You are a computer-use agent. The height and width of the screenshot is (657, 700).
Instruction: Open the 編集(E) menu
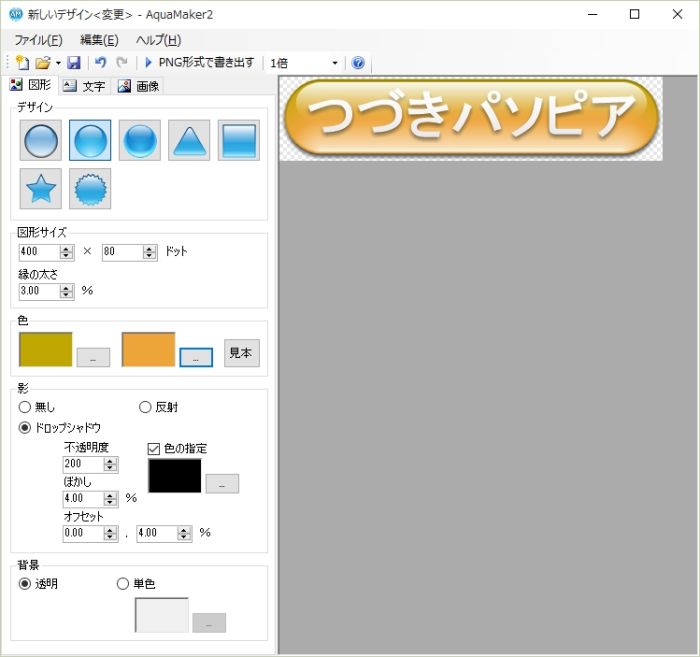(x=99, y=40)
